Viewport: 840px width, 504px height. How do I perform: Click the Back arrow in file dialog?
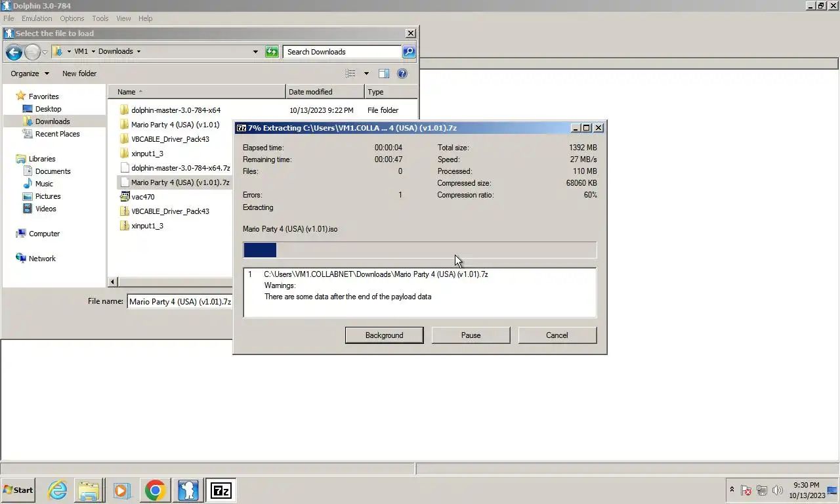coord(14,52)
